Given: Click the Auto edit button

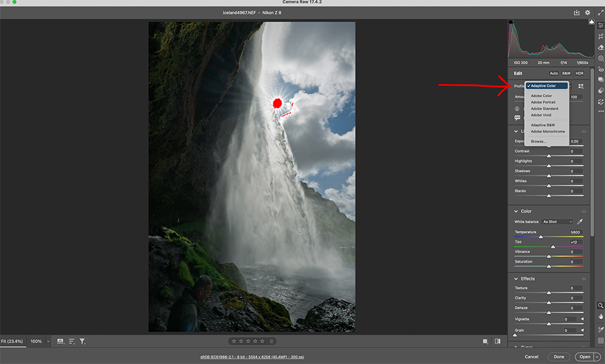Looking at the screenshot, I should click(x=553, y=73).
